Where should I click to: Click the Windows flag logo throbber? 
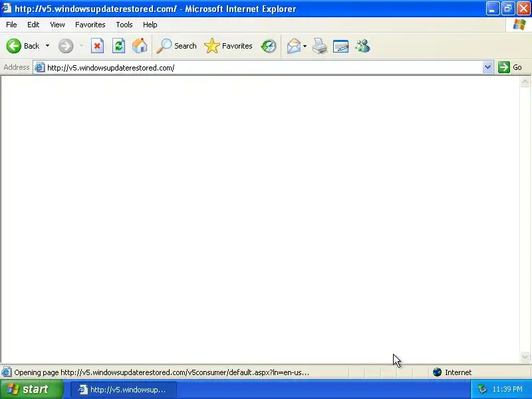point(519,25)
